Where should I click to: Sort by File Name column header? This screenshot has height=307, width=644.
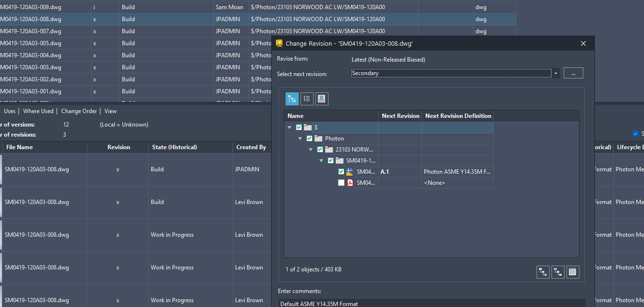tap(44, 147)
